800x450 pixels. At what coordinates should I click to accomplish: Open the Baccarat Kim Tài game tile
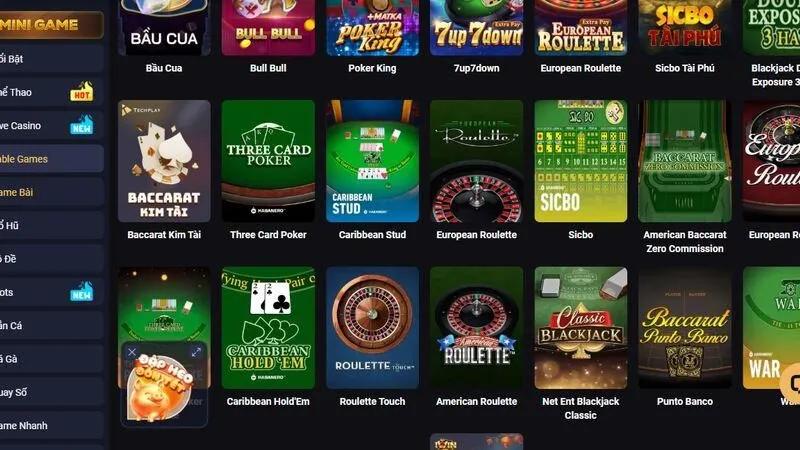coord(164,161)
